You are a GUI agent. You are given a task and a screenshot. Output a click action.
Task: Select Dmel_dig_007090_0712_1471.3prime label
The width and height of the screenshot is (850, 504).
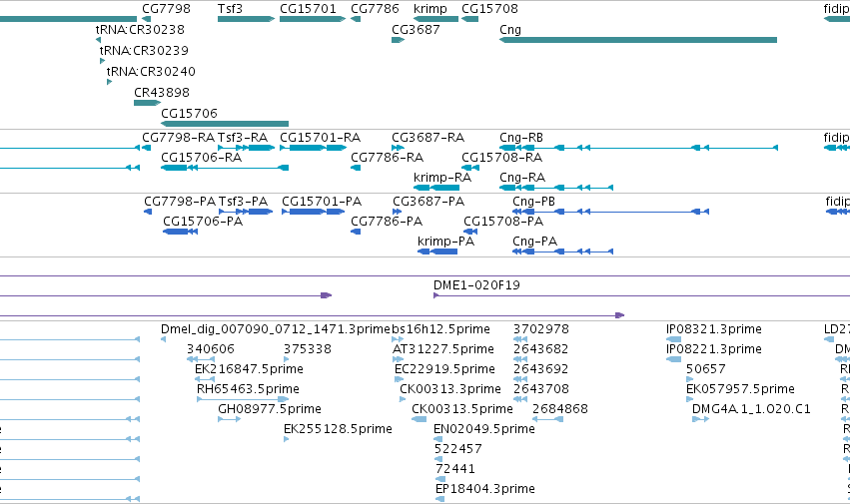[276, 329]
